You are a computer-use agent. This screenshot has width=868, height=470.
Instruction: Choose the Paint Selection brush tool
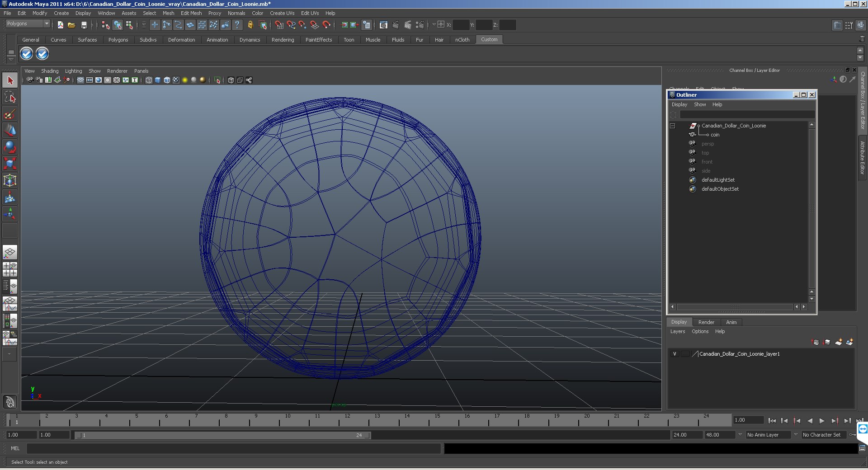10,113
